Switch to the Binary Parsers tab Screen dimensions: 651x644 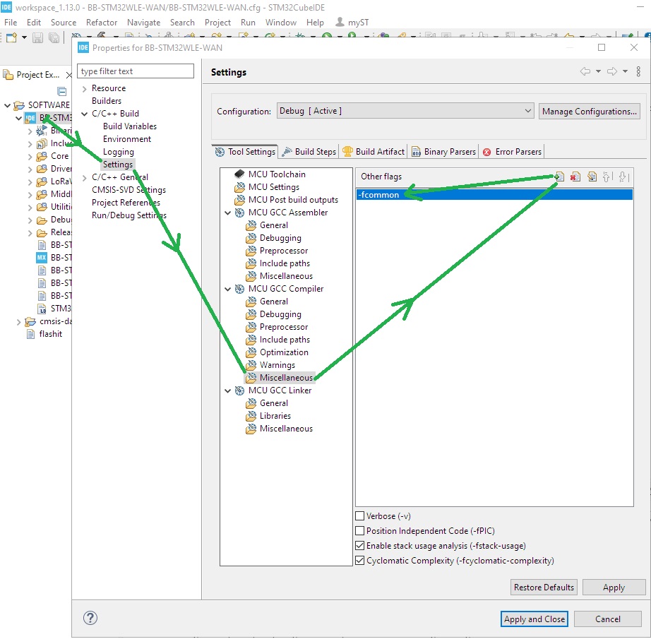[x=444, y=152]
